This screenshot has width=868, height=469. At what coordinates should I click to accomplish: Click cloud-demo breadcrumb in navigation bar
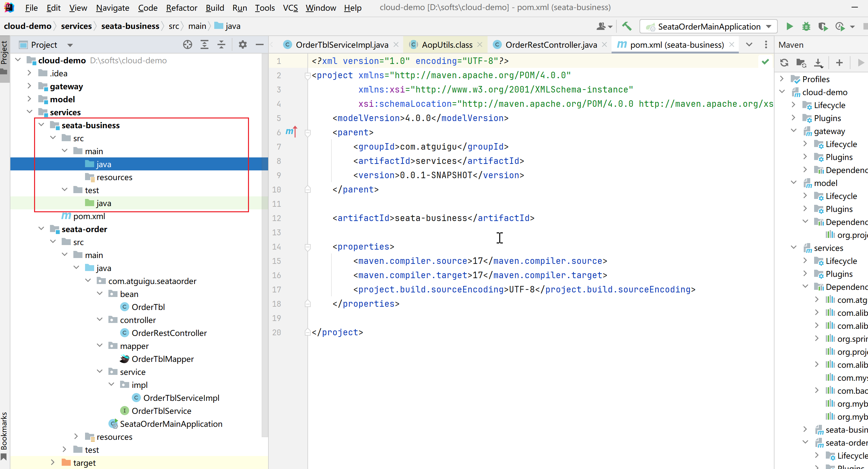28,26
